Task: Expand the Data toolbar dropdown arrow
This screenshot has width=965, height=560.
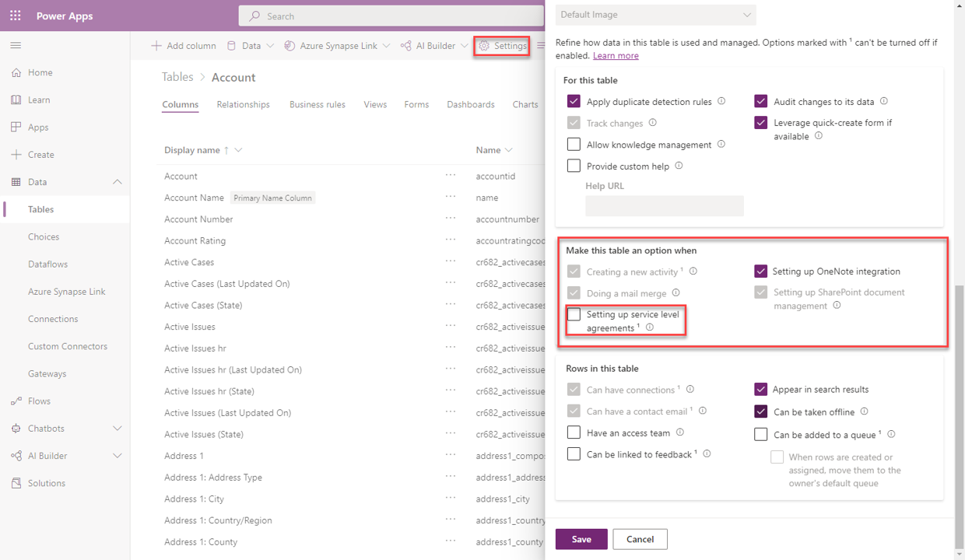Action: point(270,46)
